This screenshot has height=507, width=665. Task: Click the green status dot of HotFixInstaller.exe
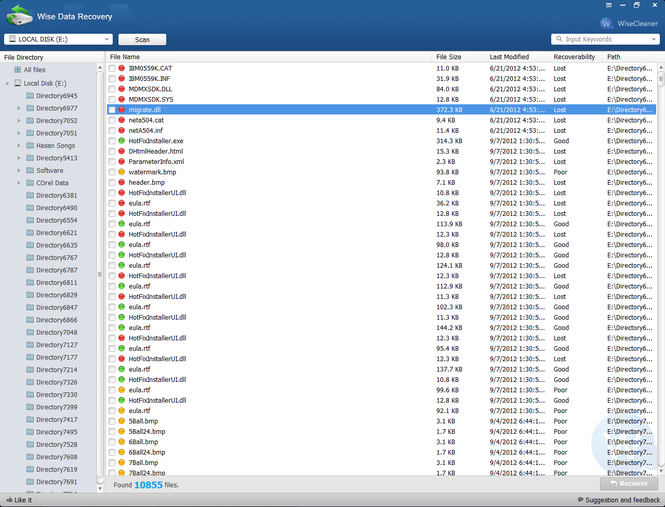(x=121, y=141)
